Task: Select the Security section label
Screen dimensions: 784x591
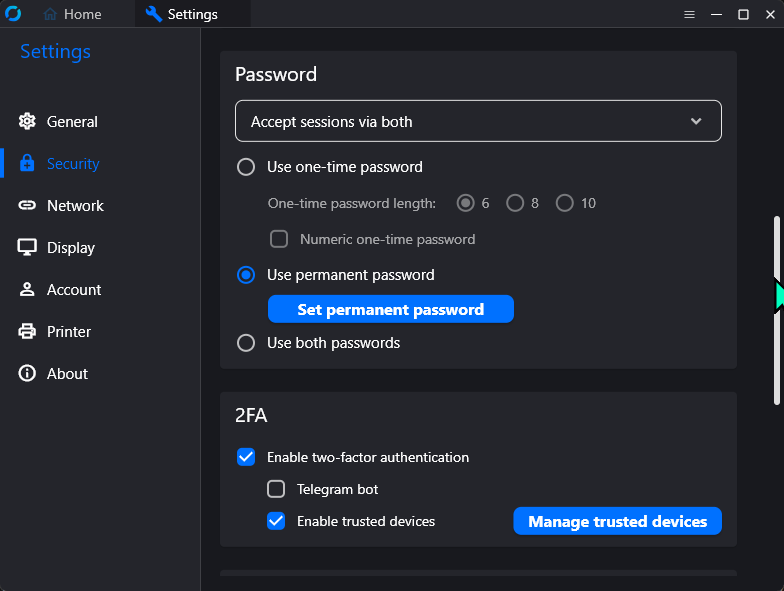Action: click(73, 164)
